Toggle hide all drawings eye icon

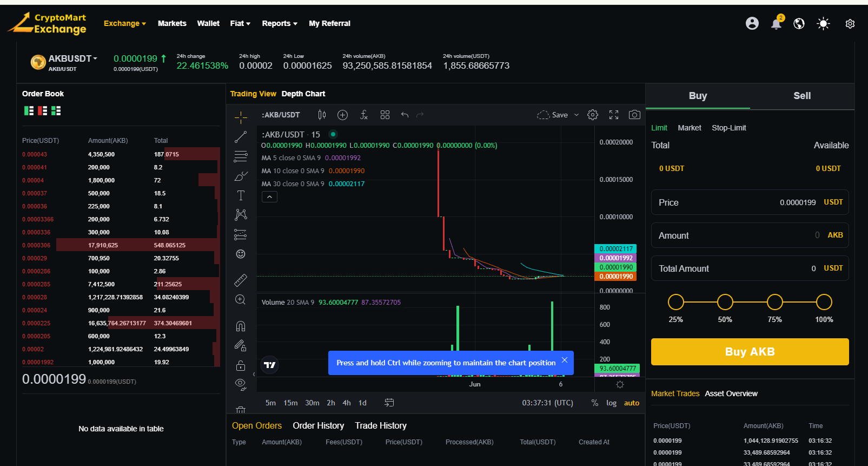tap(241, 385)
